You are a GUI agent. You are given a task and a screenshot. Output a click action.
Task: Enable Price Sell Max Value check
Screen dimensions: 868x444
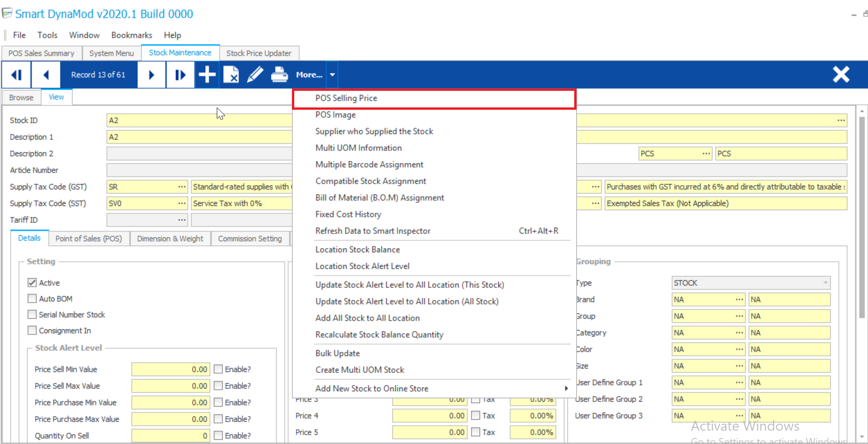tap(218, 386)
